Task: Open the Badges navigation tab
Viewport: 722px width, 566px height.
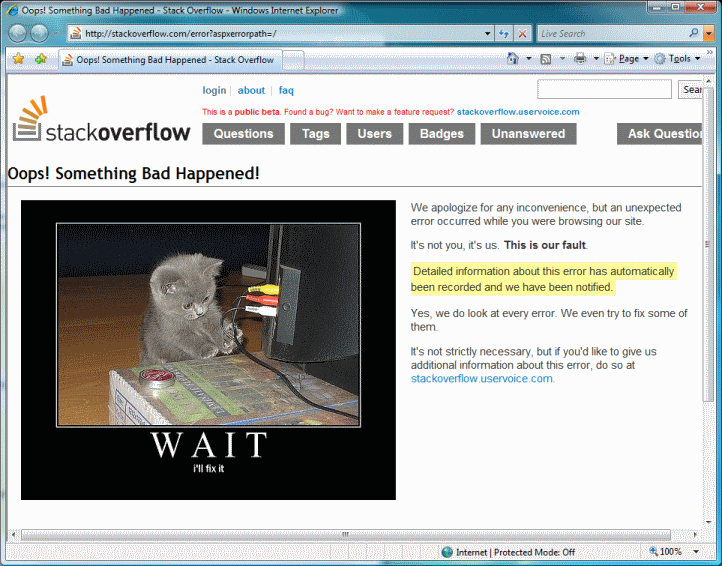Action: tap(442, 134)
